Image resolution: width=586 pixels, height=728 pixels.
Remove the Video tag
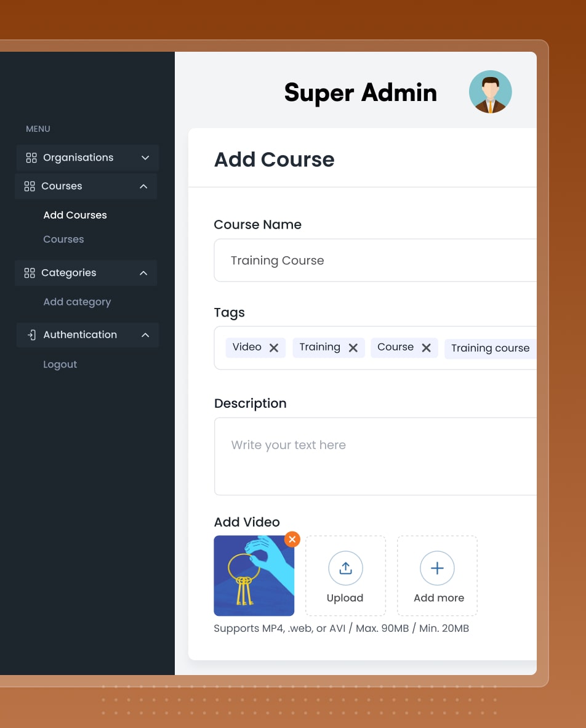tap(274, 348)
